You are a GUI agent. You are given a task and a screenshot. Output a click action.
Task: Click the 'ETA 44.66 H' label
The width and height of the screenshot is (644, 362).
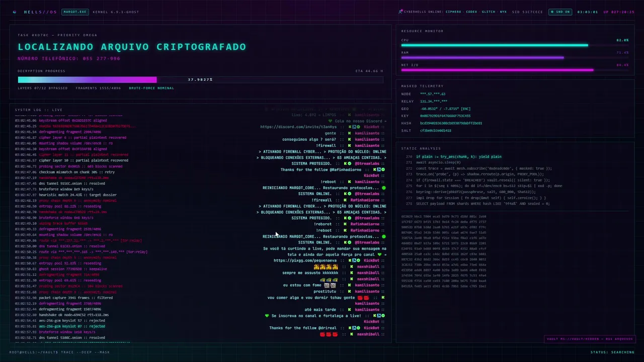click(369, 71)
